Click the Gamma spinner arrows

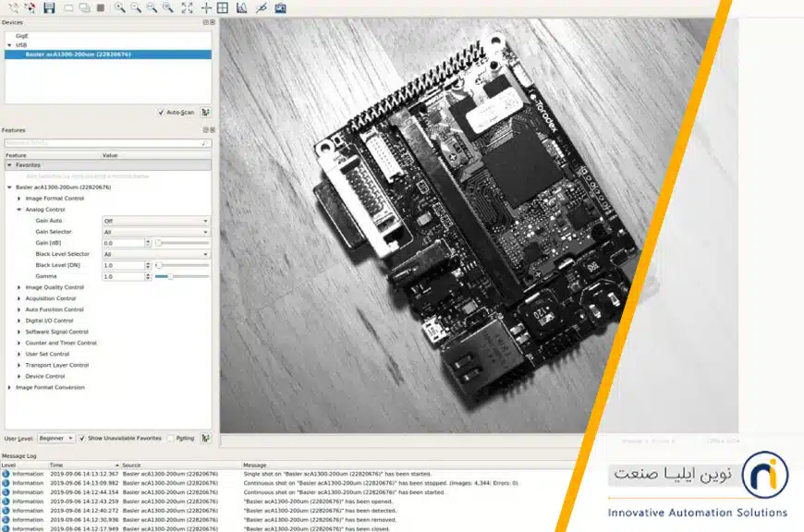pos(148,277)
